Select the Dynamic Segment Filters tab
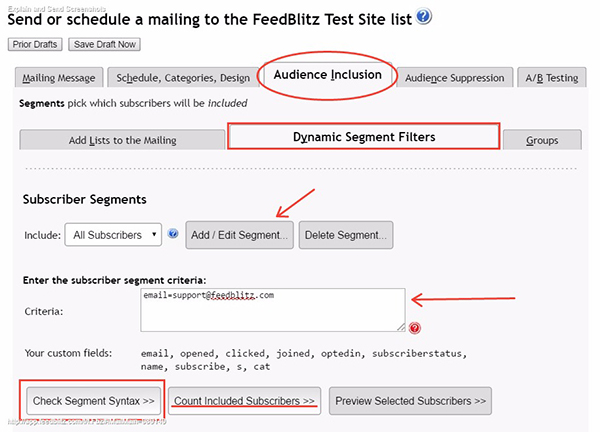Image resolution: width=600 pixels, height=432 pixels. point(364,137)
